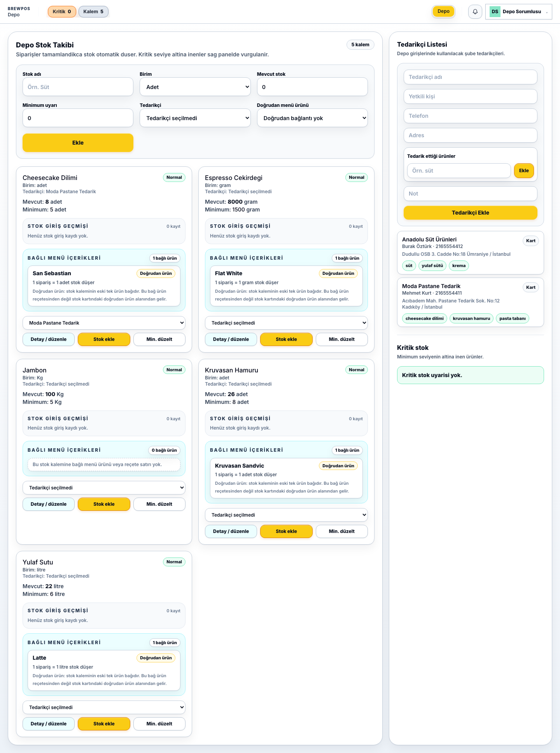The width and height of the screenshot is (560, 753).
Task: Click the Kritik 0 filter pill
Action: tap(62, 12)
